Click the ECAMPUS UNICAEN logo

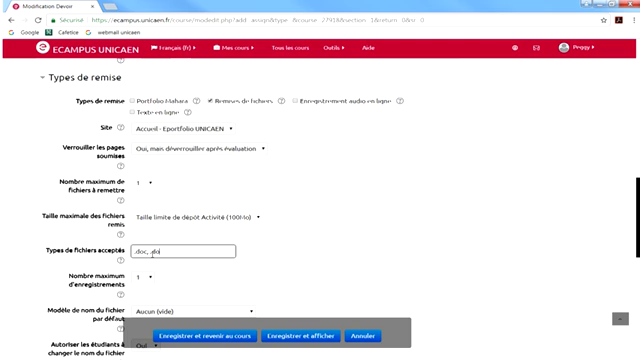pos(87,49)
